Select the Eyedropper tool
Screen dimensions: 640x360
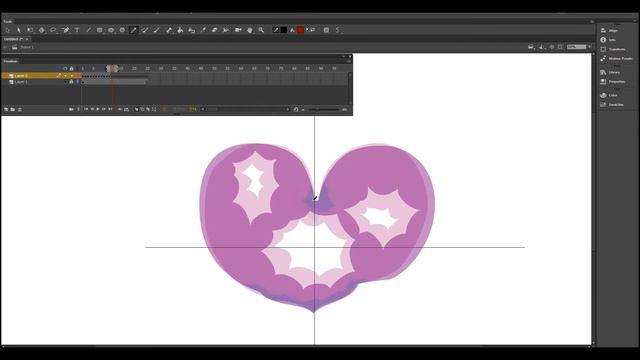(x=203, y=30)
